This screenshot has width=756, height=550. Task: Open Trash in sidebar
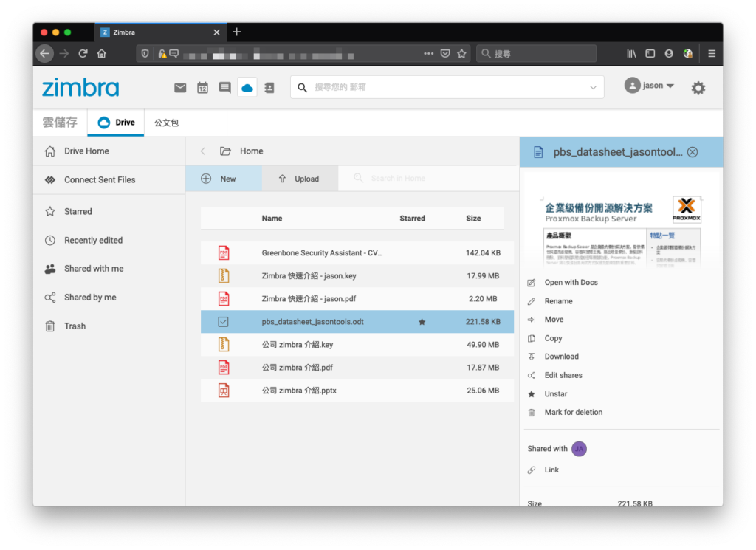(x=109, y=326)
